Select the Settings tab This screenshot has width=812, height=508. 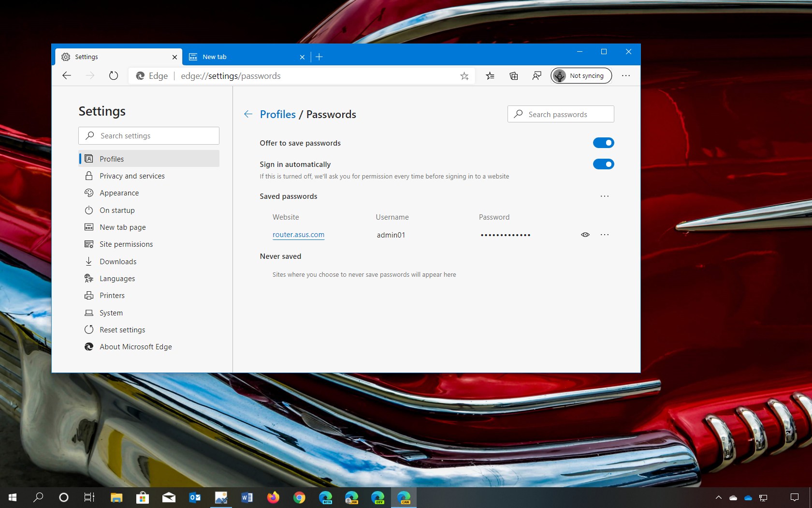(x=118, y=57)
